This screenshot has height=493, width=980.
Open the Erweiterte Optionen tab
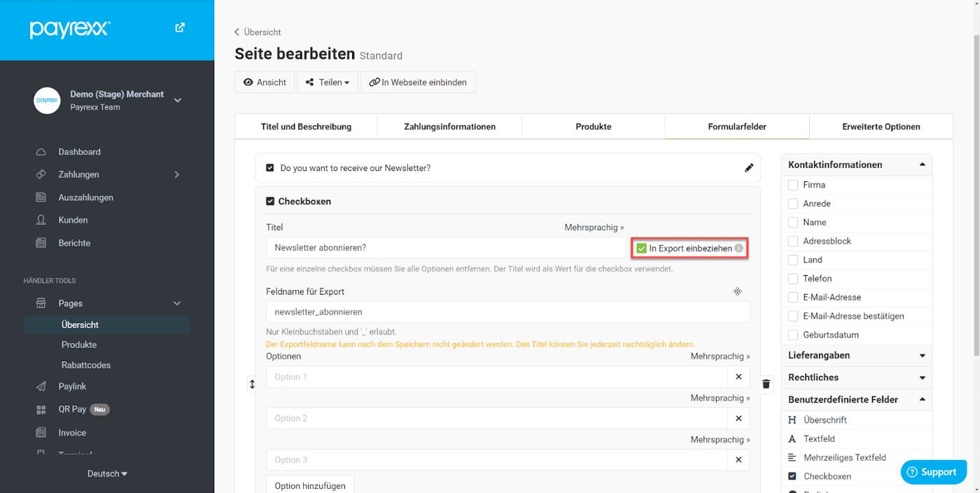click(x=881, y=127)
